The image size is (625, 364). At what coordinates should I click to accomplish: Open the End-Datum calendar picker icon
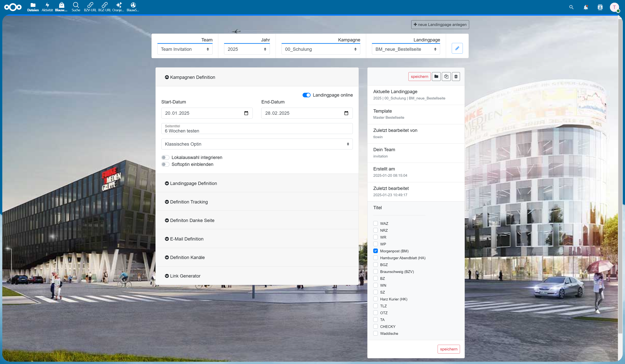[x=346, y=113]
